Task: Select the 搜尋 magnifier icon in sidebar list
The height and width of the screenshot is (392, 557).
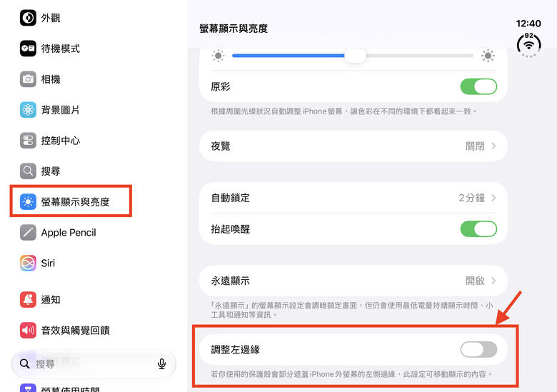Action: point(28,171)
